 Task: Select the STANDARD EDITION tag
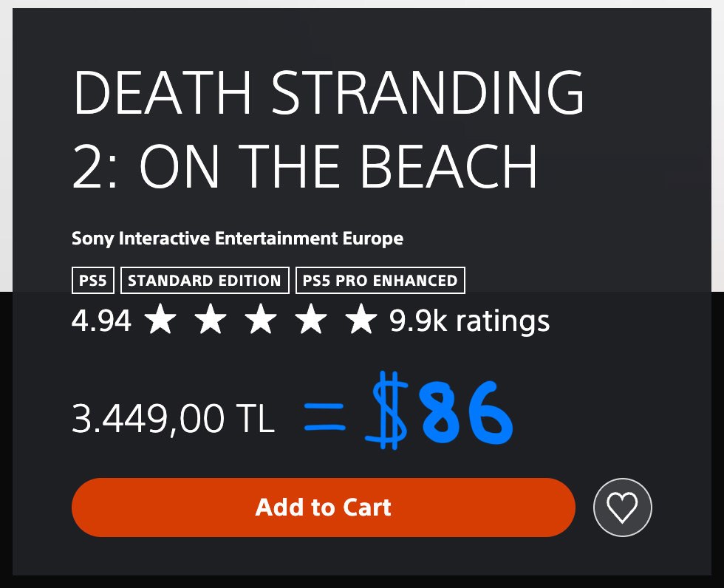(x=205, y=280)
